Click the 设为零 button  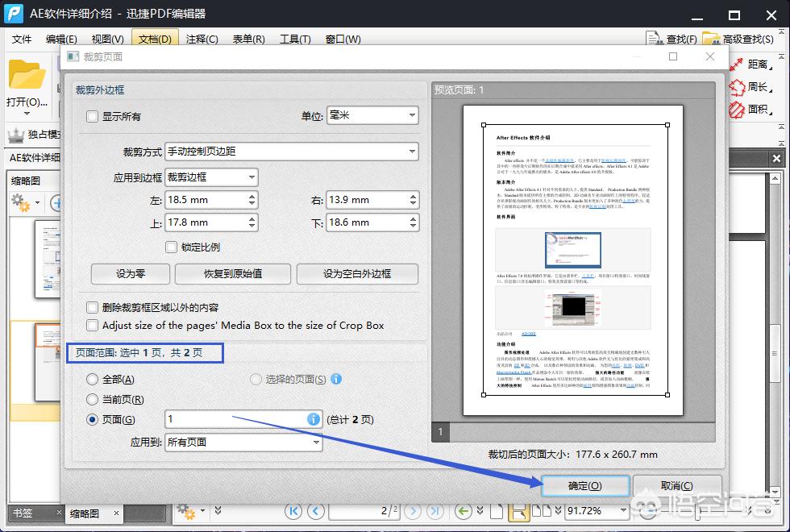coord(130,273)
